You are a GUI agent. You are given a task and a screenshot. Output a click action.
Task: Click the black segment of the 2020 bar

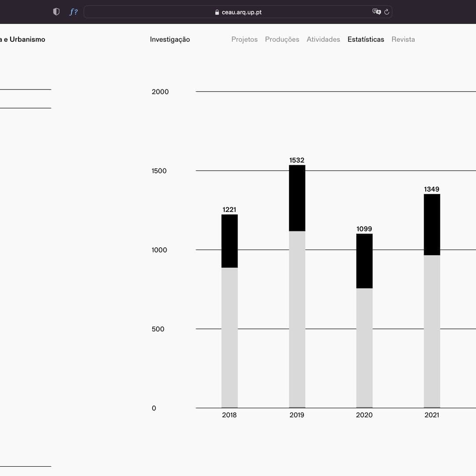pyautogui.click(x=364, y=261)
